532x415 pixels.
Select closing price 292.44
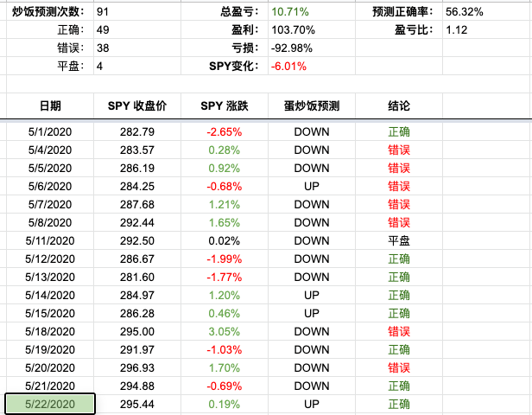click(x=137, y=222)
